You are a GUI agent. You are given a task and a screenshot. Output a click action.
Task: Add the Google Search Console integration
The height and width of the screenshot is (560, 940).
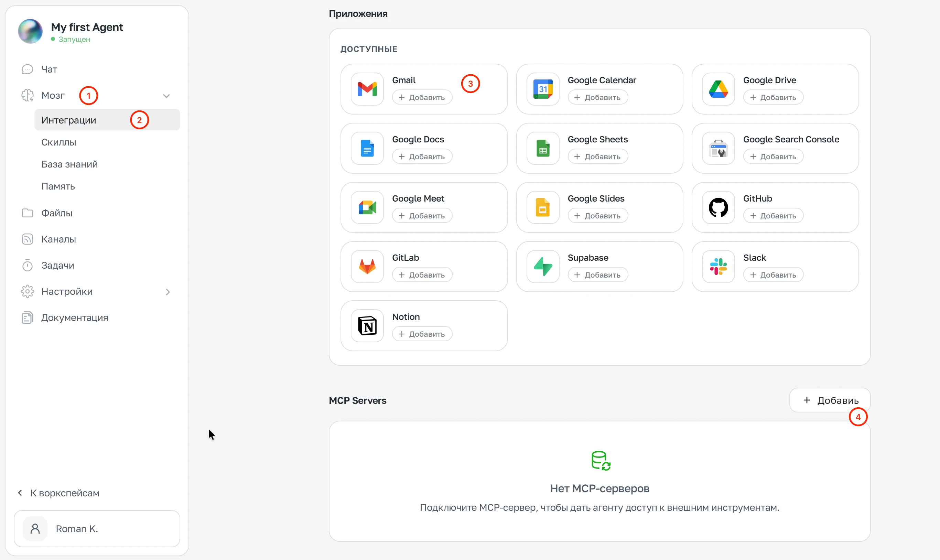(773, 157)
